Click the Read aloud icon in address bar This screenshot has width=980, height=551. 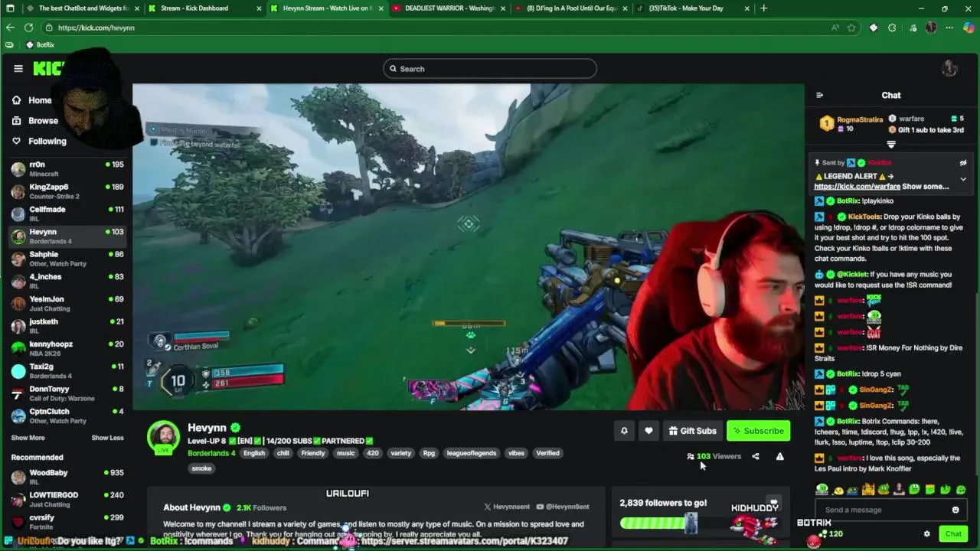(x=835, y=28)
